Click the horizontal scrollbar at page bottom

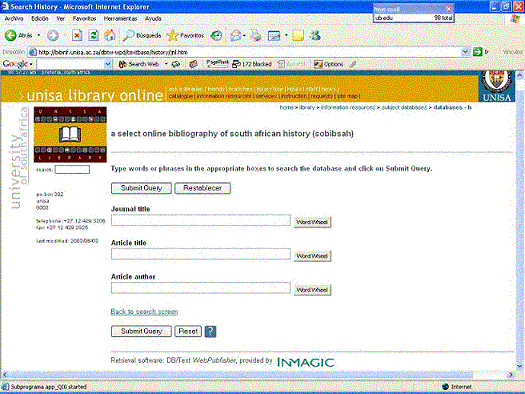coord(257,375)
